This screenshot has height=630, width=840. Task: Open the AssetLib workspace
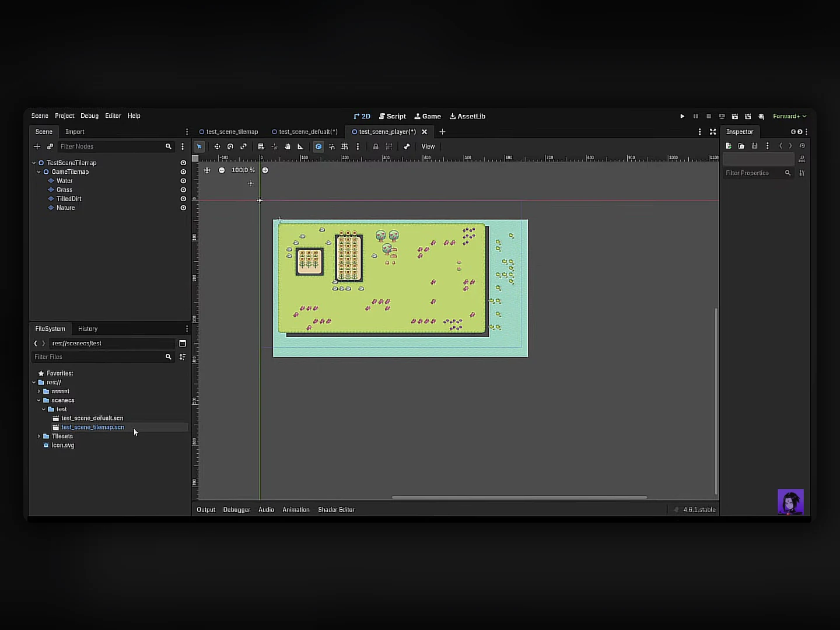[467, 116]
